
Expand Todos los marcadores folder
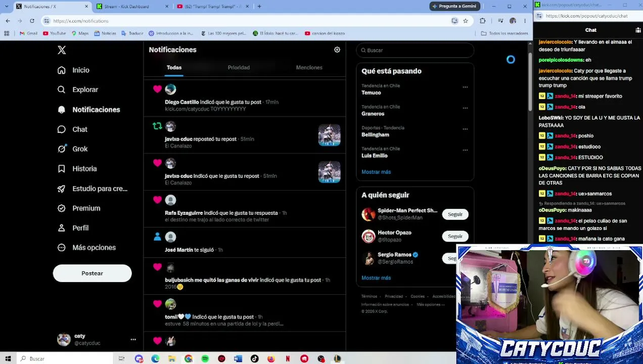tap(504, 33)
